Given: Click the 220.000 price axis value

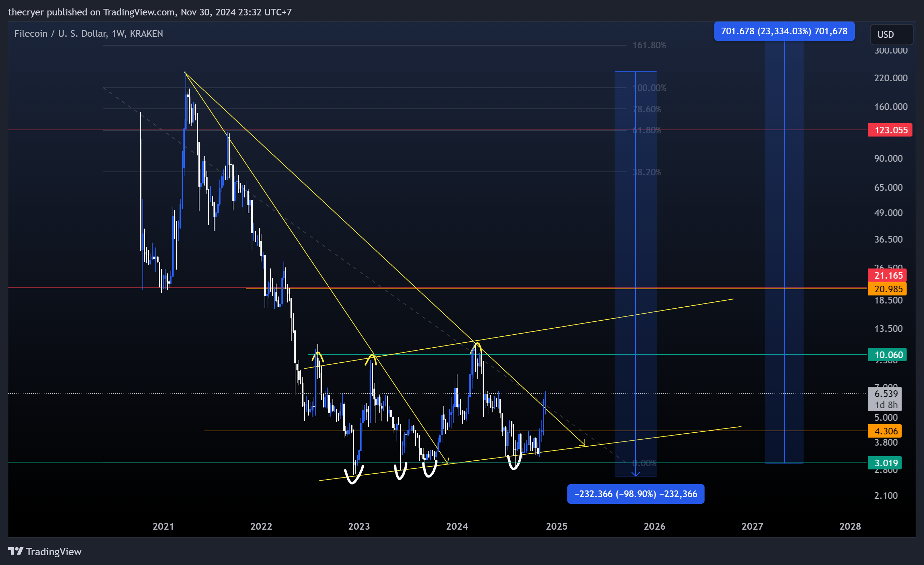Looking at the screenshot, I should click(x=891, y=78).
